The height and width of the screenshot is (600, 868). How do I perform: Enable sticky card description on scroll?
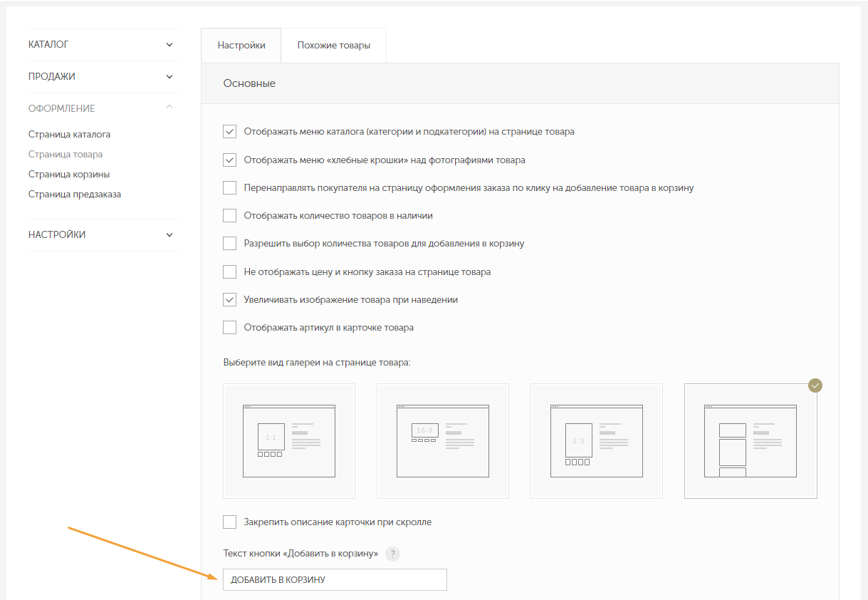229,522
